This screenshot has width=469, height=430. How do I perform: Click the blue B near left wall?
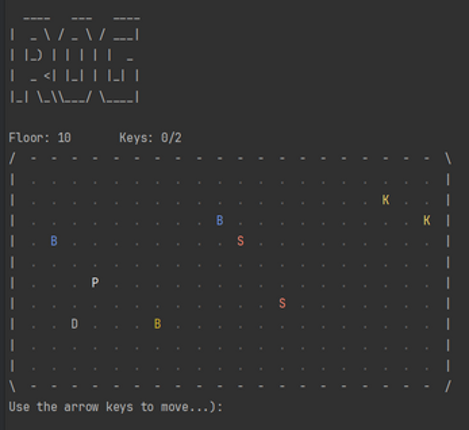click(54, 241)
